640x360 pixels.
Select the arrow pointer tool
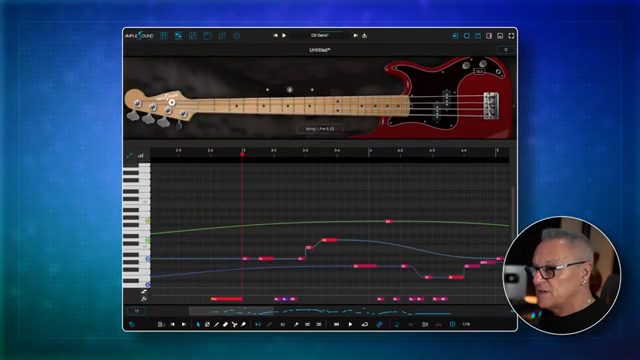[198, 324]
